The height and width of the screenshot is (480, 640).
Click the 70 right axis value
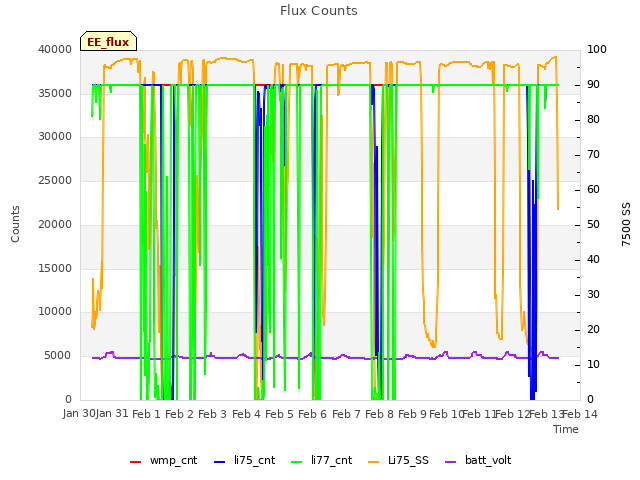[593, 155]
